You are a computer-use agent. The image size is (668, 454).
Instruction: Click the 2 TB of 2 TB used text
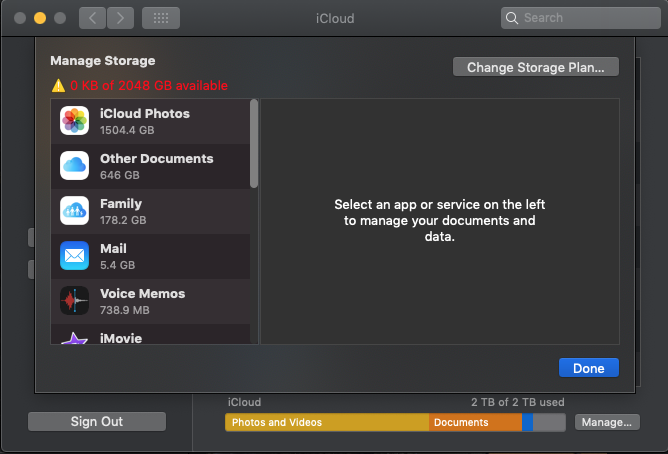pyautogui.click(x=518, y=402)
